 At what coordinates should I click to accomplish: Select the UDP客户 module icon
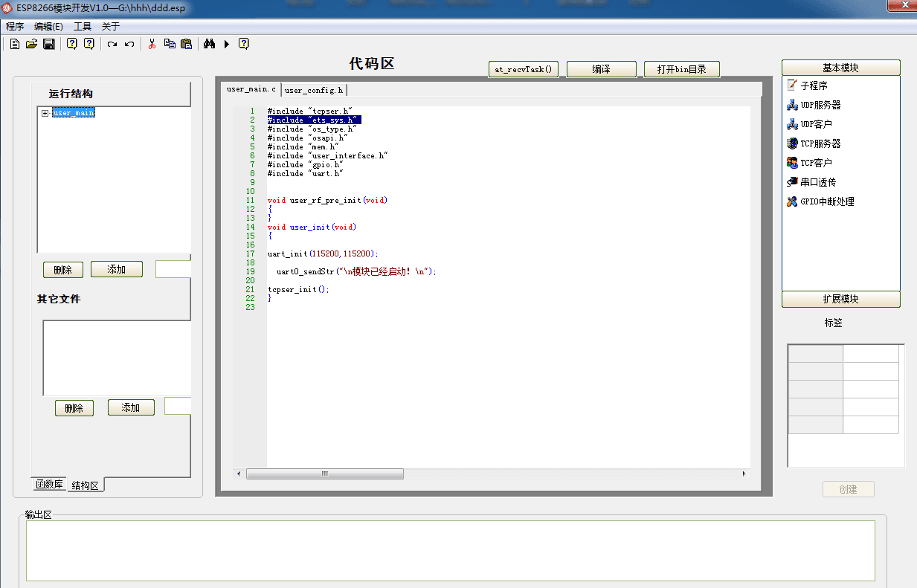pos(792,124)
